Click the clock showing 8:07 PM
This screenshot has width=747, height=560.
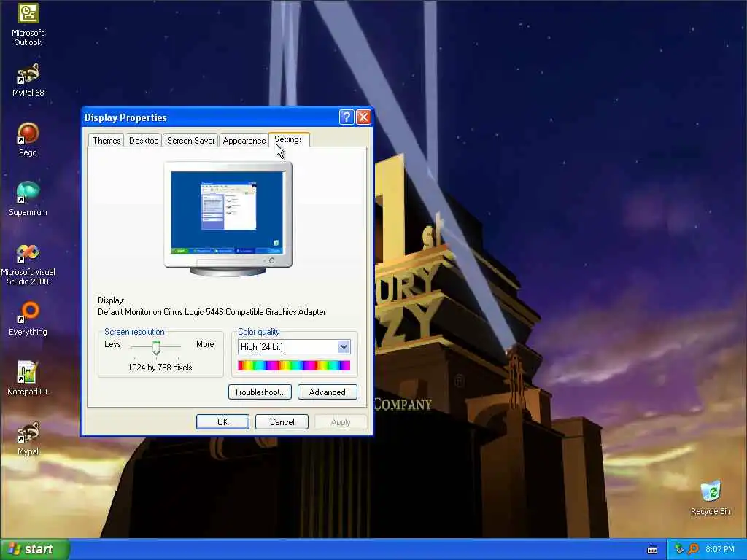720,549
